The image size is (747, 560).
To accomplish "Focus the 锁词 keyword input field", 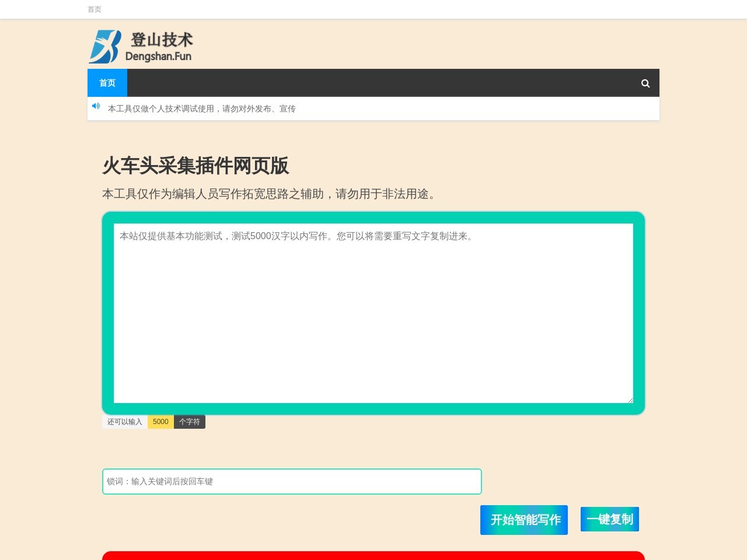I will pos(291,481).
